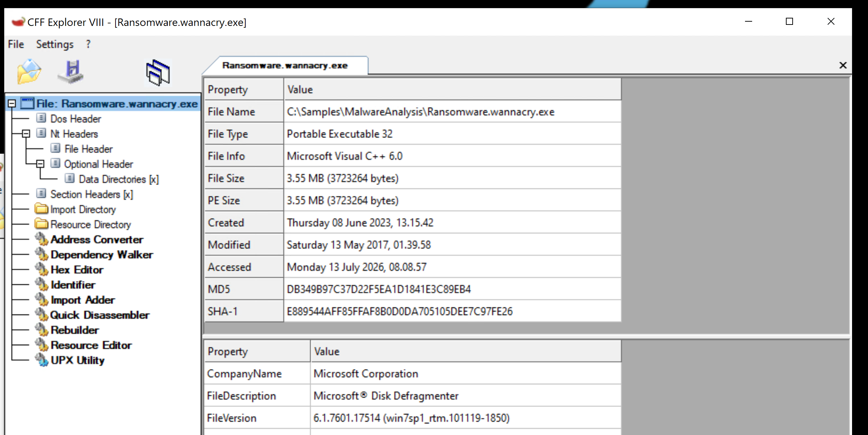Viewport: 868px width, 435px height.
Task: Open the File menu
Action: (16, 44)
